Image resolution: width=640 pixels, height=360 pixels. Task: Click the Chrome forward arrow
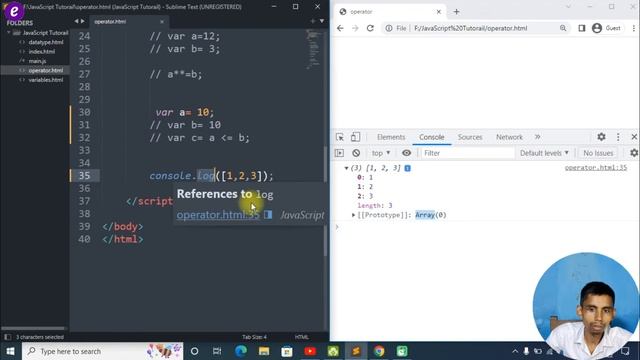[355, 28]
